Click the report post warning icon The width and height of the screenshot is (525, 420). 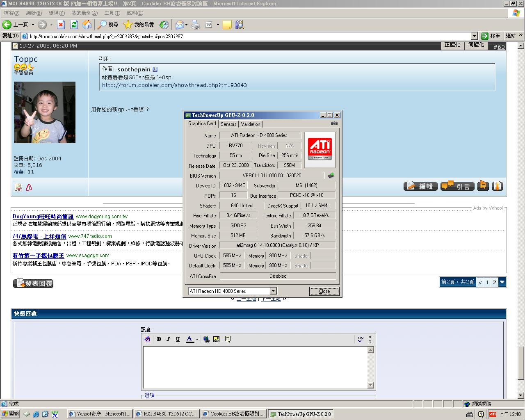point(29,187)
